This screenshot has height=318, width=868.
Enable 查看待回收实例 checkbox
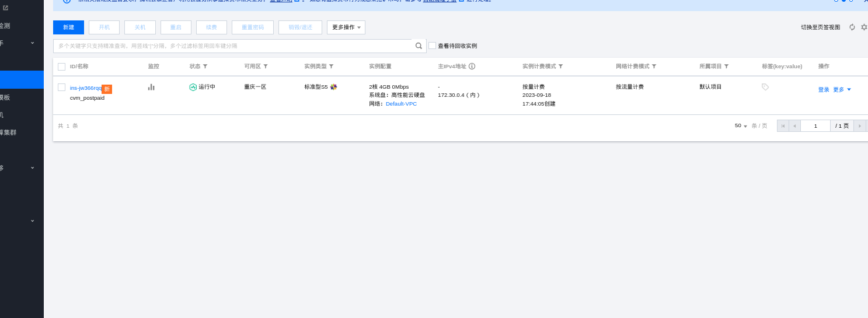(432, 46)
